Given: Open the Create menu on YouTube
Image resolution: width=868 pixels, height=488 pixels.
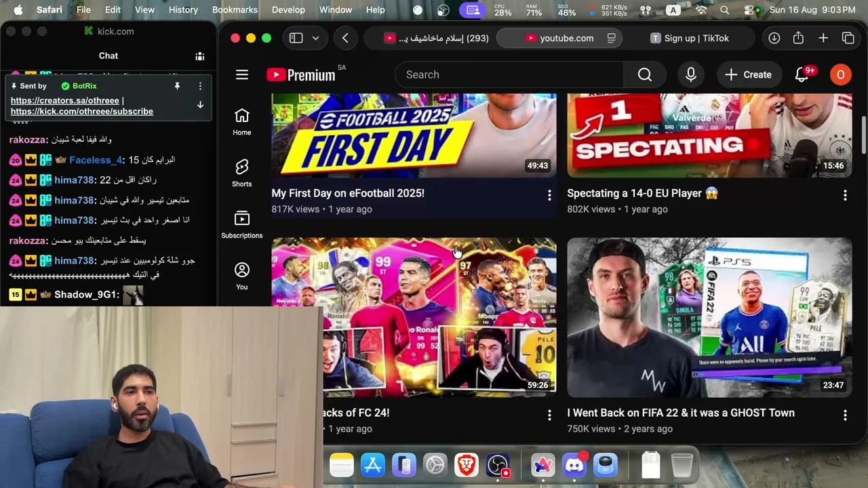Looking at the screenshot, I should (748, 75).
